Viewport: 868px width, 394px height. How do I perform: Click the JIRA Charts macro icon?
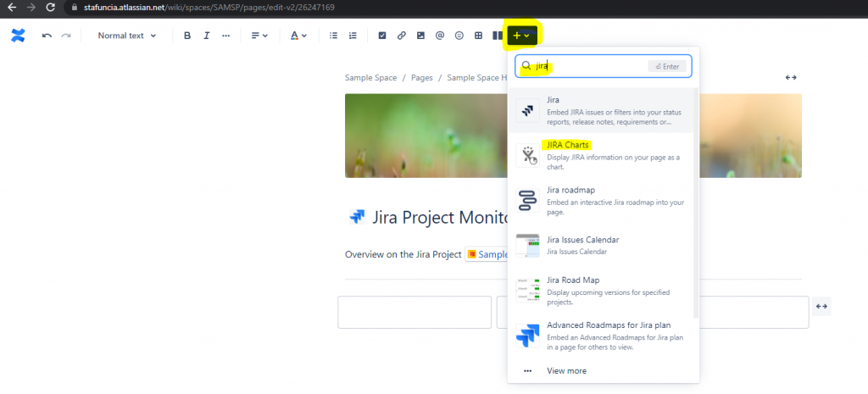[527, 156]
